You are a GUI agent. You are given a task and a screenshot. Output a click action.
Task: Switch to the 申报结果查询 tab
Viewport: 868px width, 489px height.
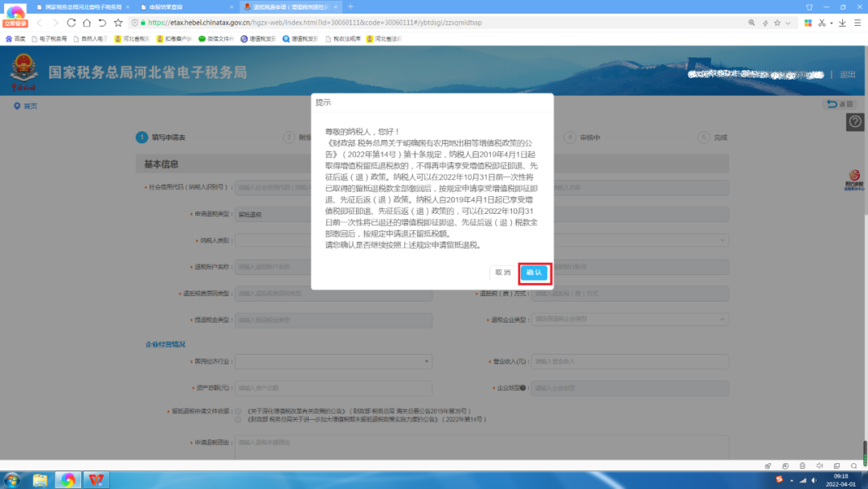pyautogui.click(x=186, y=7)
